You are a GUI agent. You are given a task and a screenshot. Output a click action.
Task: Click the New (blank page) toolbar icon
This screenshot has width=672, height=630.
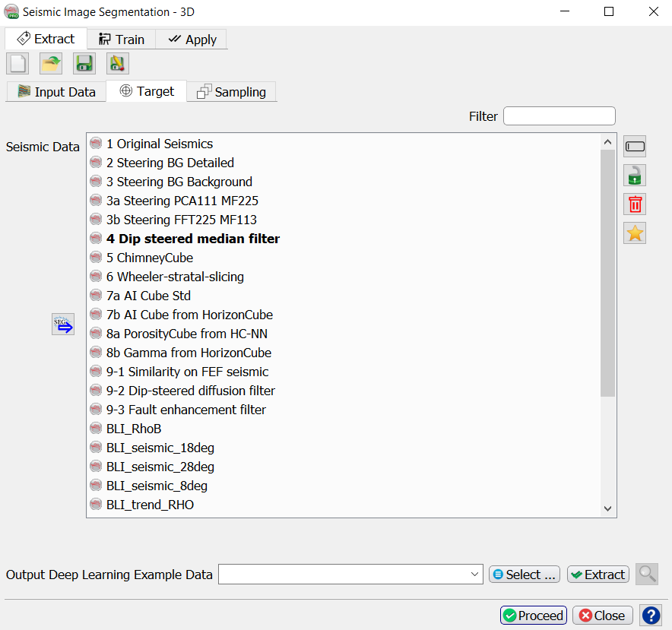click(17, 64)
